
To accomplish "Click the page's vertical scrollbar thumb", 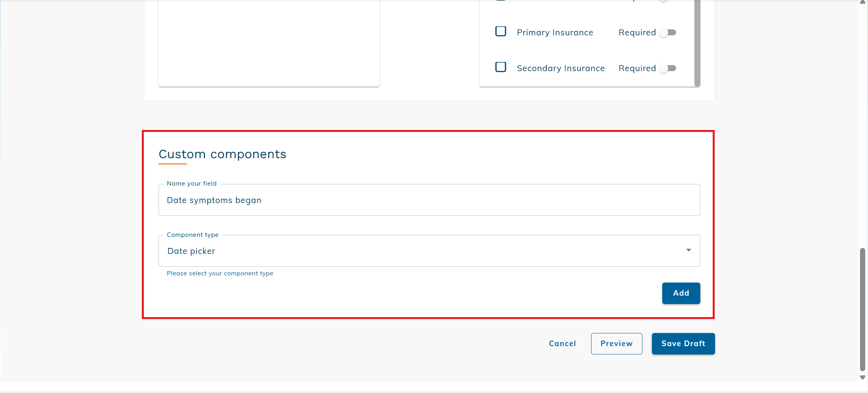I will pos(862,309).
